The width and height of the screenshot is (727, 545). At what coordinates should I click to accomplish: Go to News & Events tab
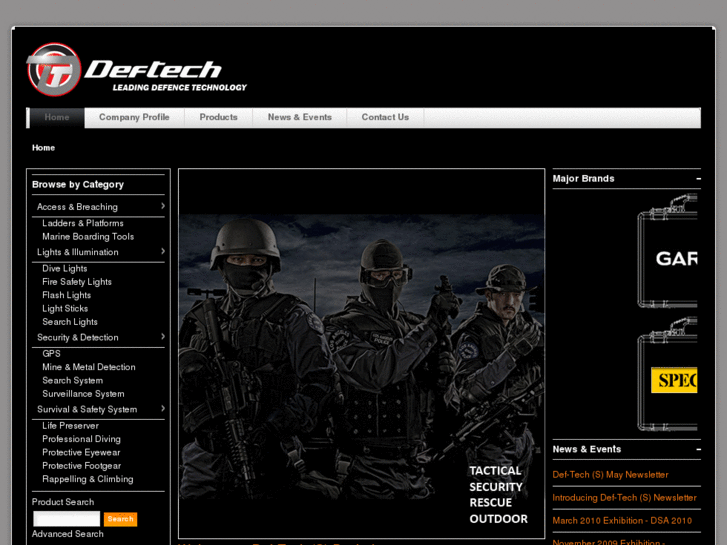click(x=299, y=118)
